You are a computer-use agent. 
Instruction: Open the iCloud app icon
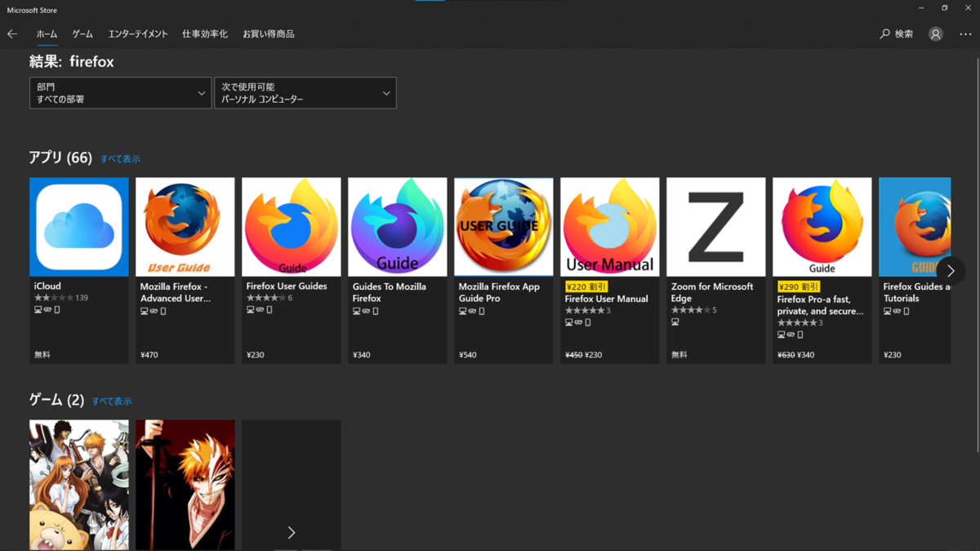(x=78, y=227)
